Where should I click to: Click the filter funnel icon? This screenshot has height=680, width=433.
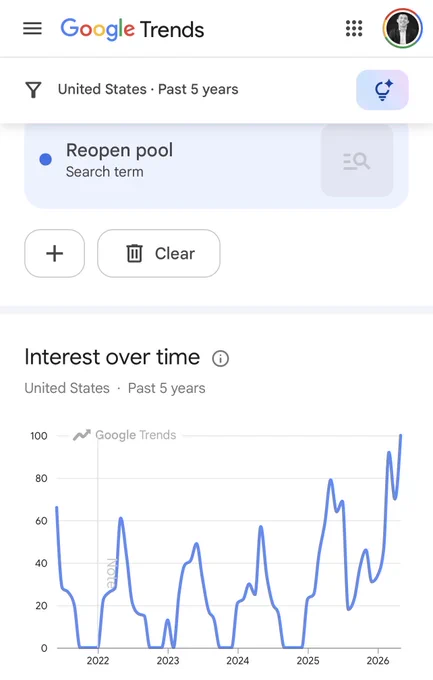click(x=33, y=90)
